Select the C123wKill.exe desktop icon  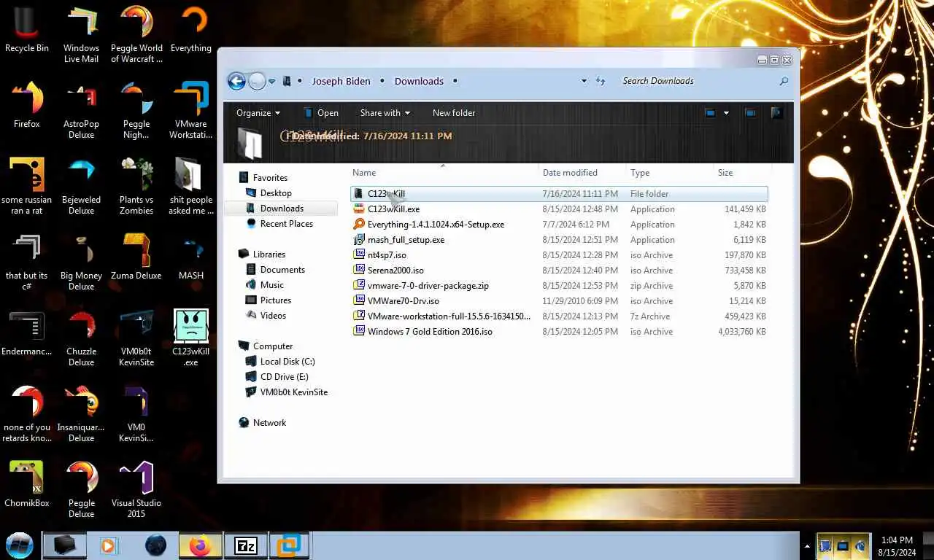tap(191, 338)
